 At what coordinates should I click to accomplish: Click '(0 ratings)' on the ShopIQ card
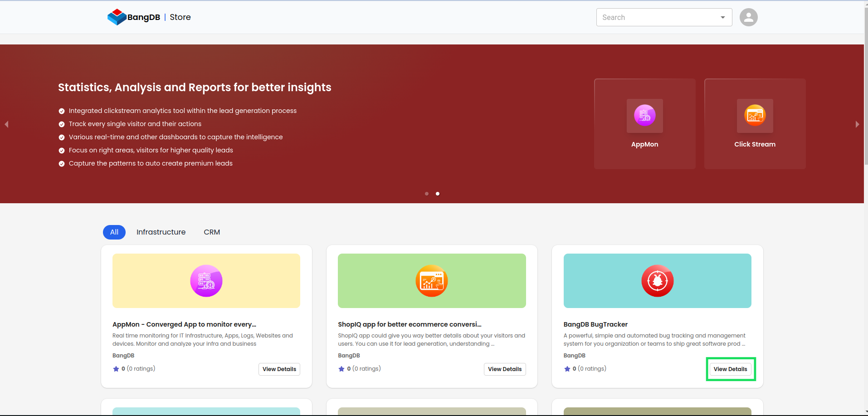point(366,368)
